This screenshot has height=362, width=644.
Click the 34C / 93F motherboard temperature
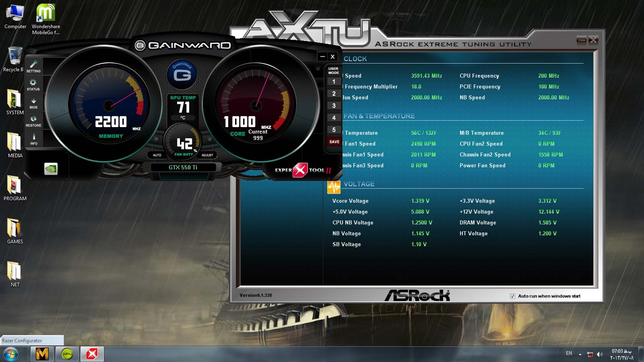pyautogui.click(x=549, y=133)
